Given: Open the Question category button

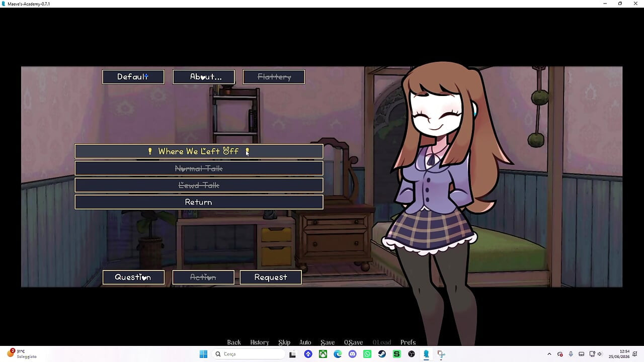Looking at the screenshot, I should tap(133, 278).
